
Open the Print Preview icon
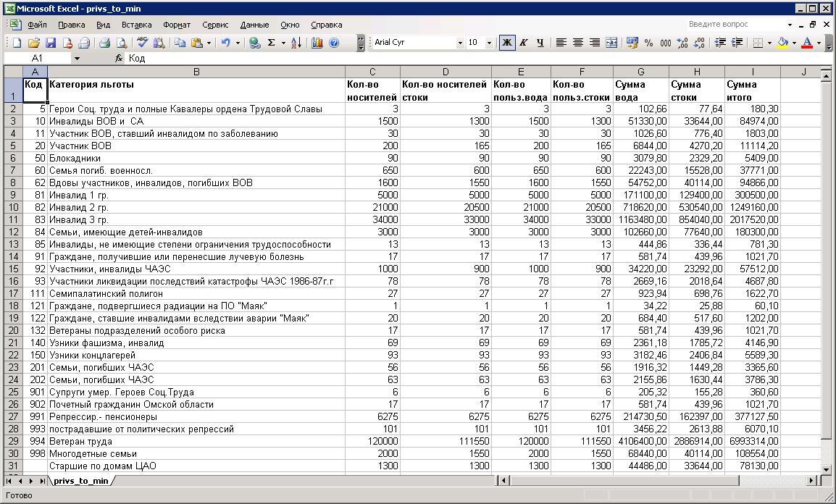click(x=120, y=43)
